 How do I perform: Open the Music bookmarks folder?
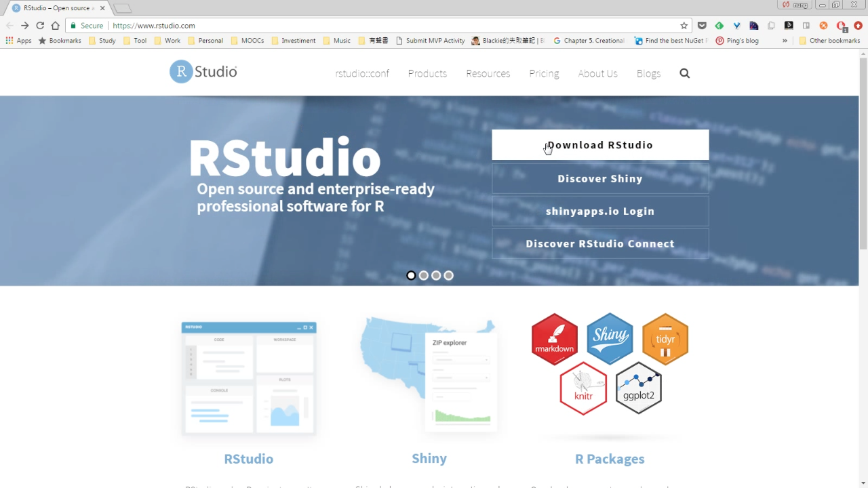[337, 41]
